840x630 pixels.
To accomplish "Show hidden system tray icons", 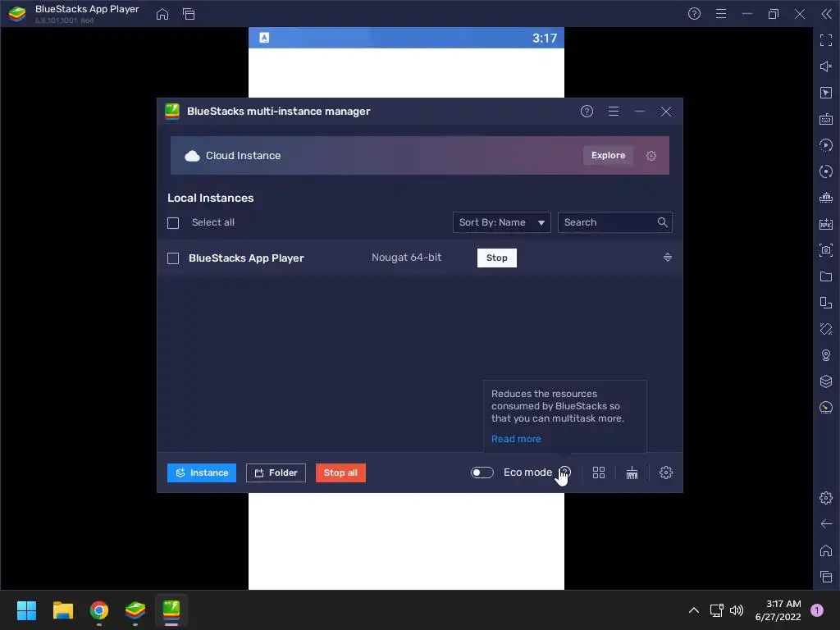I will (x=694, y=610).
